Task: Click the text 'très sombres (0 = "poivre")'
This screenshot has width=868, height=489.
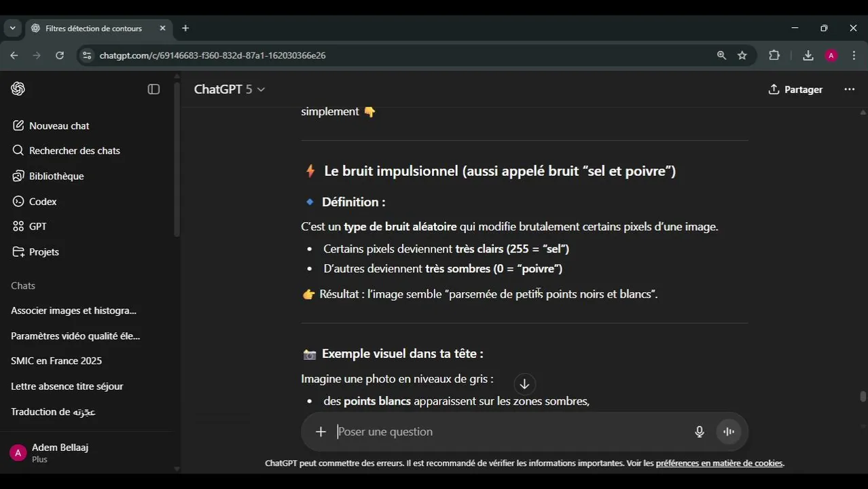Action: [x=494, y=269]
